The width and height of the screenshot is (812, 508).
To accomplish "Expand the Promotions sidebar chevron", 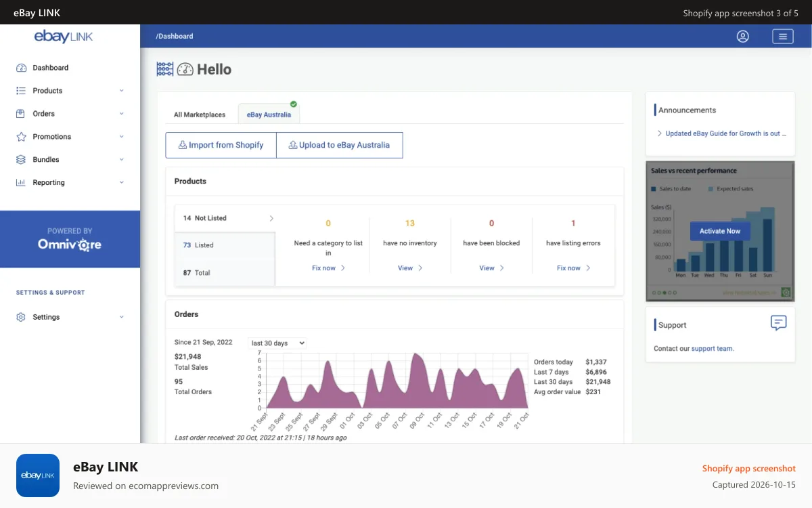I will point(122,137).
